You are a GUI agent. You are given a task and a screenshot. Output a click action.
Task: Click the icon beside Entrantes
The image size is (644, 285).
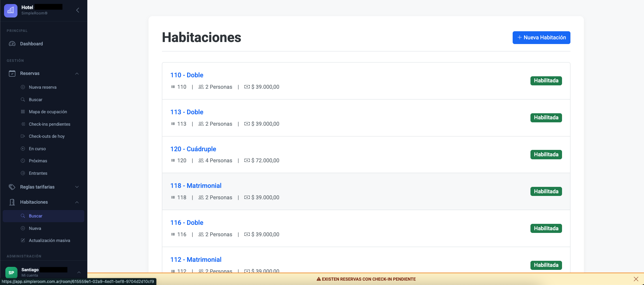pyautogui.click(x=23, y=173)
